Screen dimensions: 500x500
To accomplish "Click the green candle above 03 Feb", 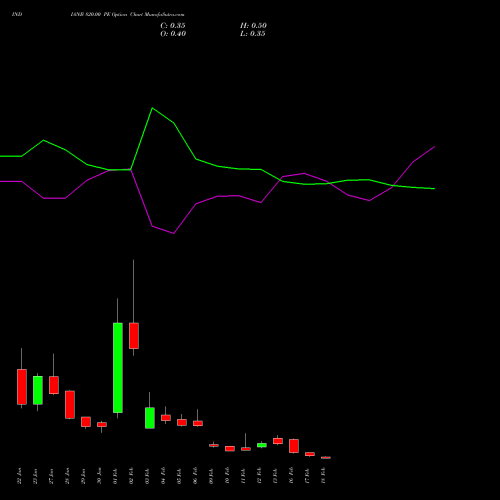I will [x=150, y=418].
